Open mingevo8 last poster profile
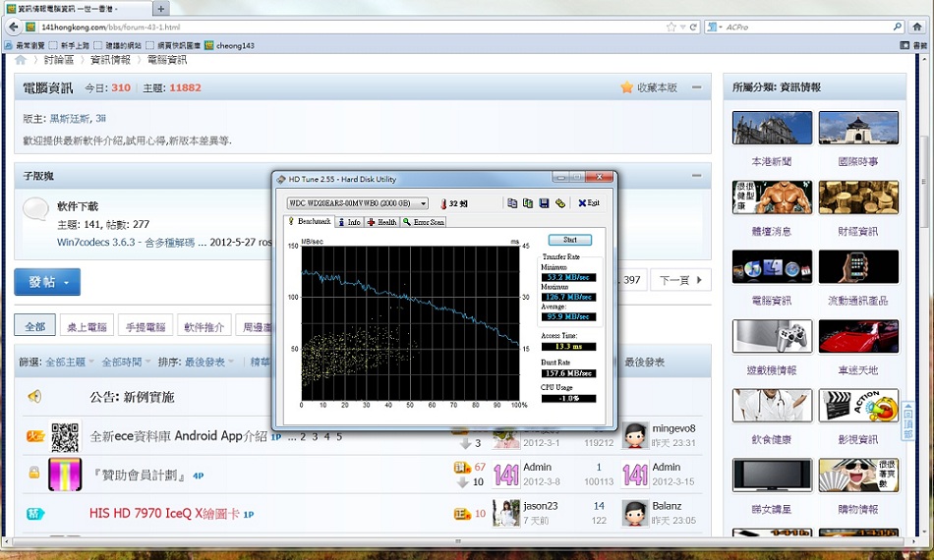Image resolution: width=934 pixels, height=560 pixels. [673, 428]
